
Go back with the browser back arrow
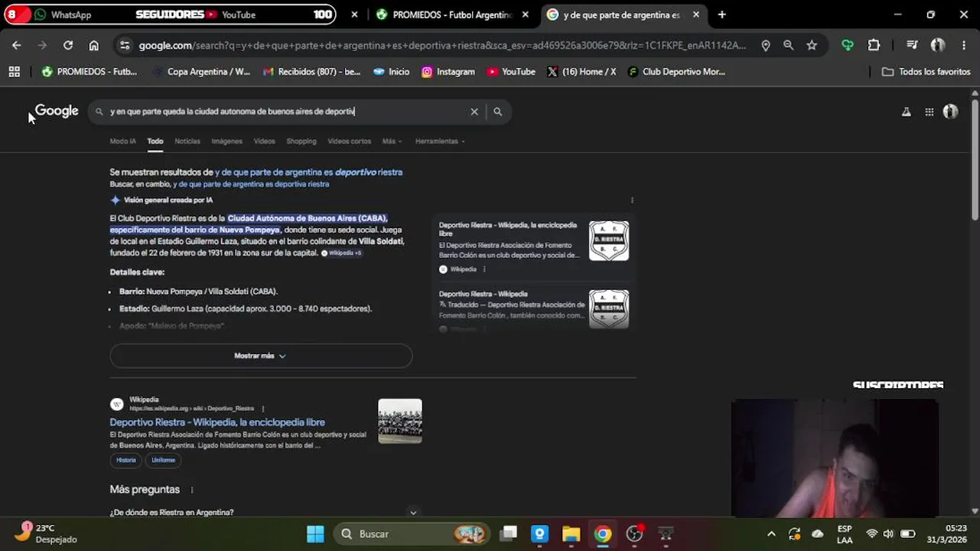point(16,45)
